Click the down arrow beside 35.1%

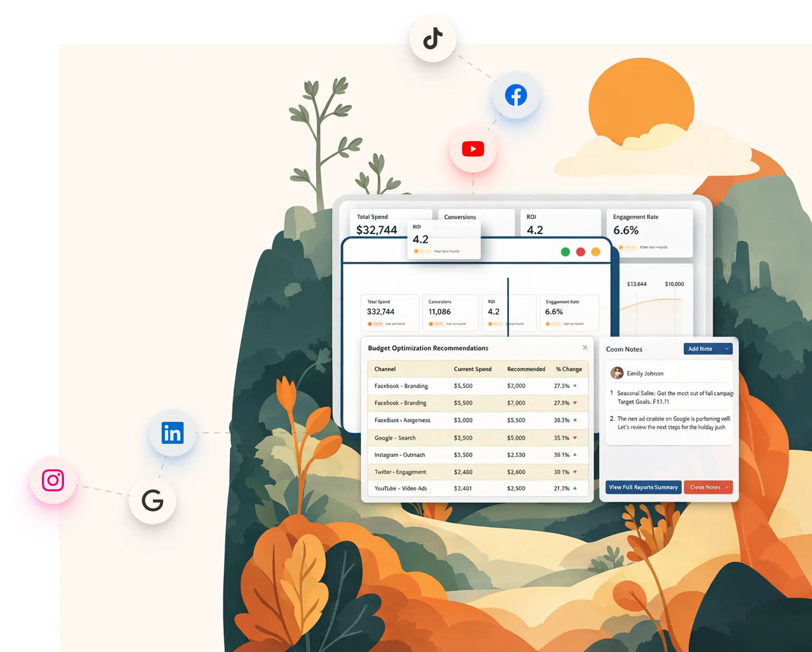(x=575, y=438)
